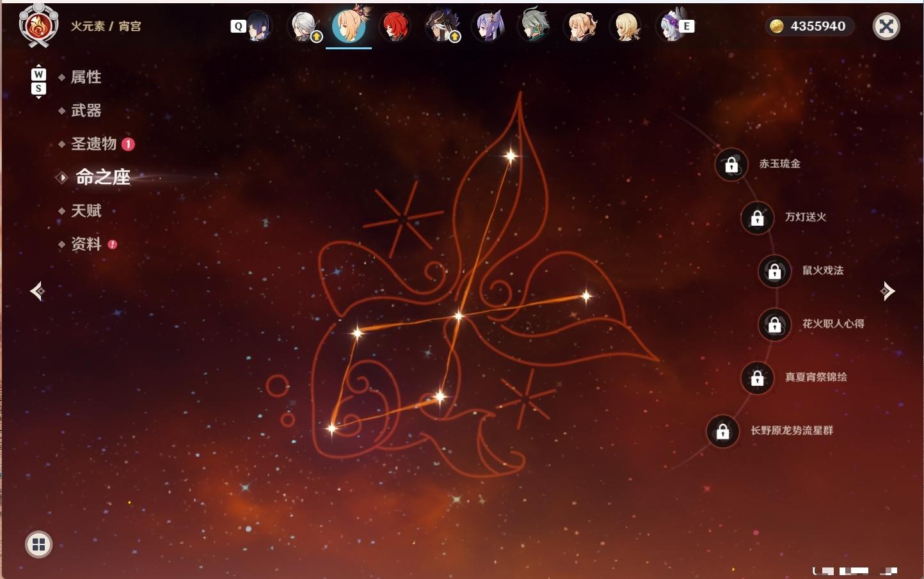The width and height of the screenshot is (924, 579).
Task: Go to the previous character with left arrow
Action: [37, 291]
